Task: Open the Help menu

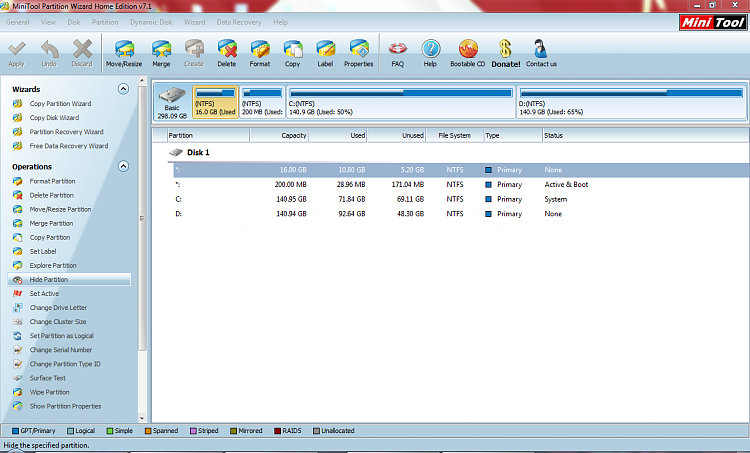Action: [x=280, y=22]
